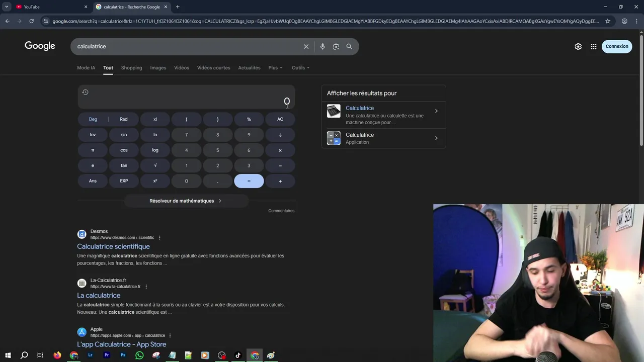644x362 pixels.
Task: Click the Connexion sign-in button
Action: coord(617,46)
